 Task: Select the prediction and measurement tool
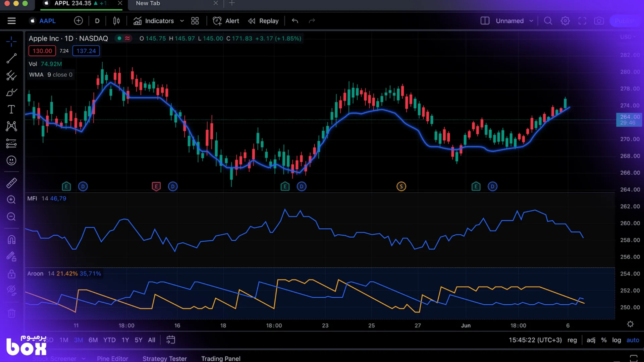(11, 143)
